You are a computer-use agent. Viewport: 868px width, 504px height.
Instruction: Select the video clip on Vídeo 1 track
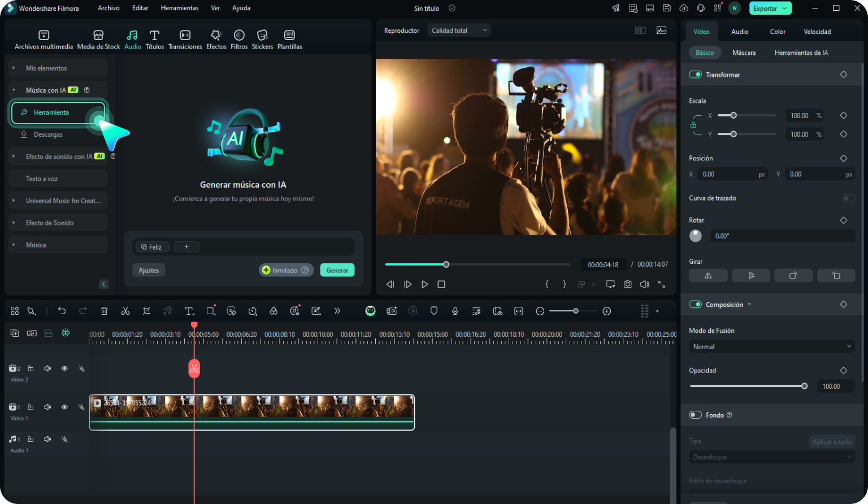pyautogui.click(x=252, y=412)
